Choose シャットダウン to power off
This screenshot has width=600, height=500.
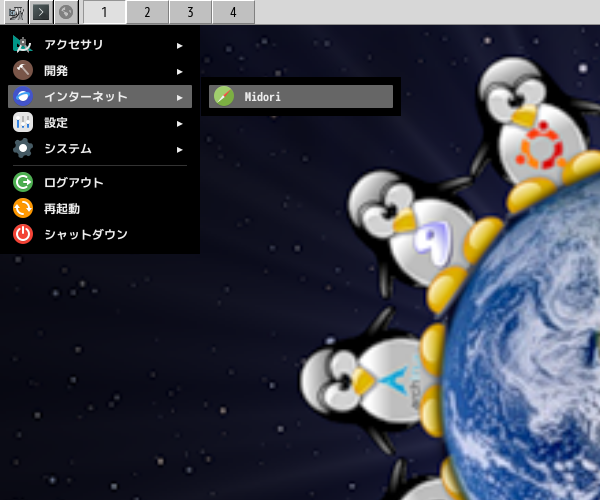coord(100,235)
